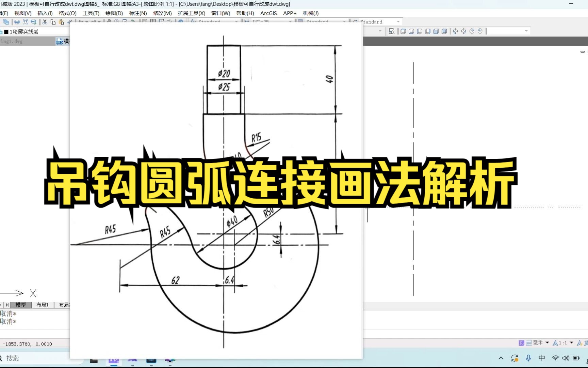This screenshot has width=588, height=368.
Task: Select the fifth view cube icon
Action: [x=436, y=31]
